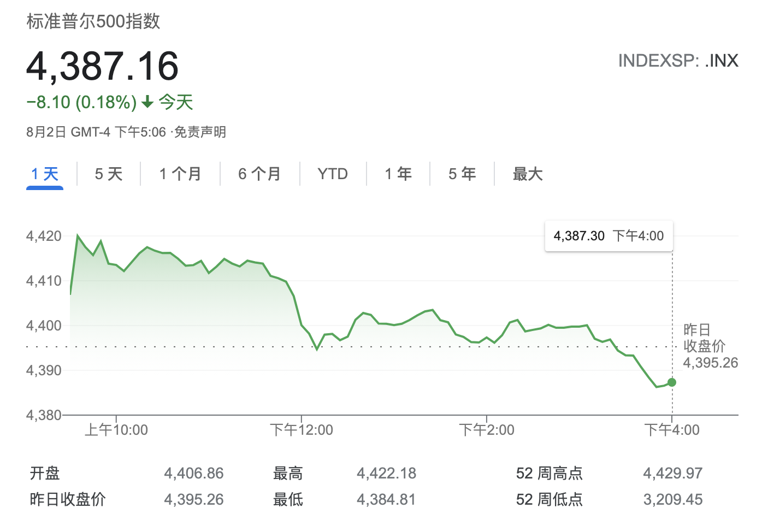Click the 52 周高点 value 4,429.97
The height and width of the screenshot is (532, 768).
(x=673, y=473)
